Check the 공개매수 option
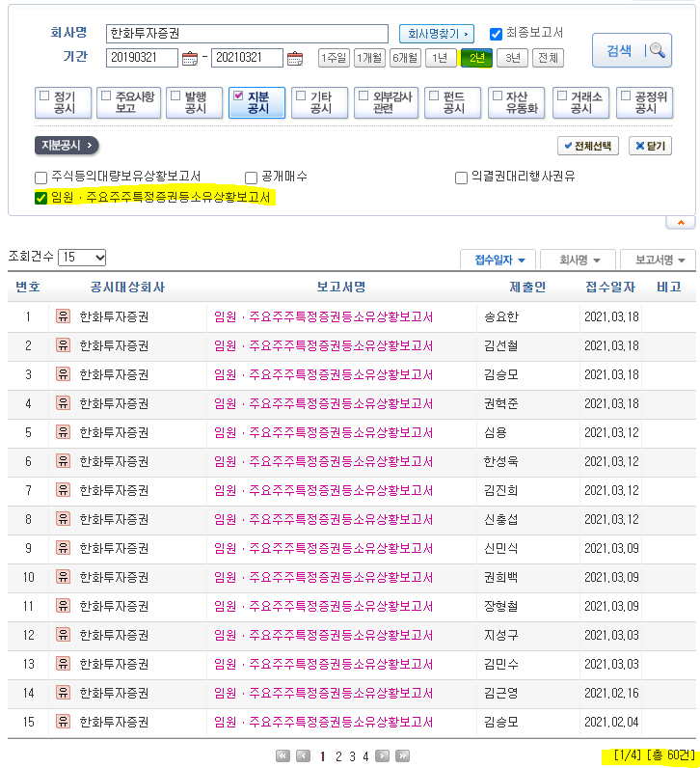 (x=251, y=178)
